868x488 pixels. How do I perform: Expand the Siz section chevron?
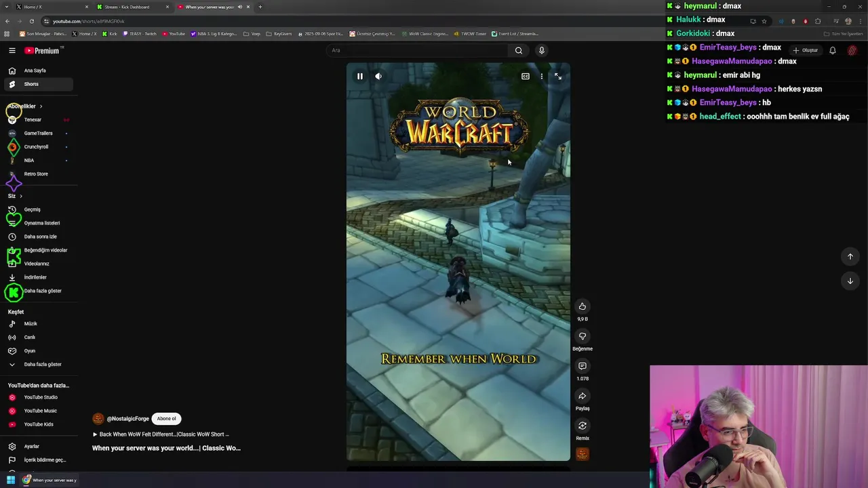pos(21,196)
